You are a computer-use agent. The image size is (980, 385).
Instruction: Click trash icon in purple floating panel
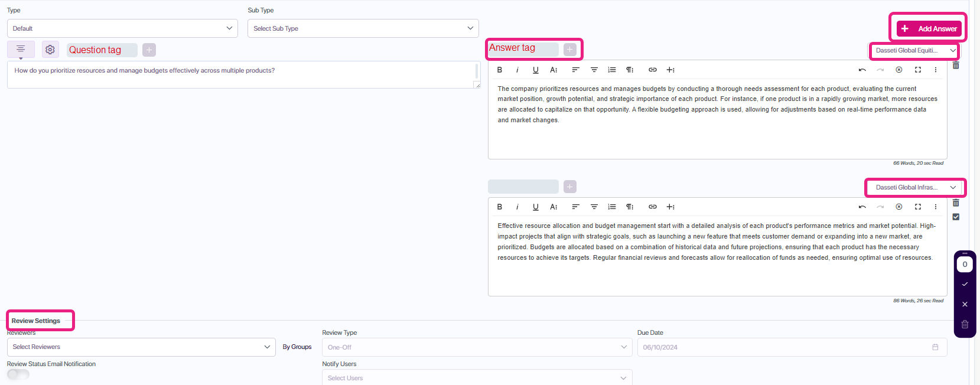click(x=965, y=324)
